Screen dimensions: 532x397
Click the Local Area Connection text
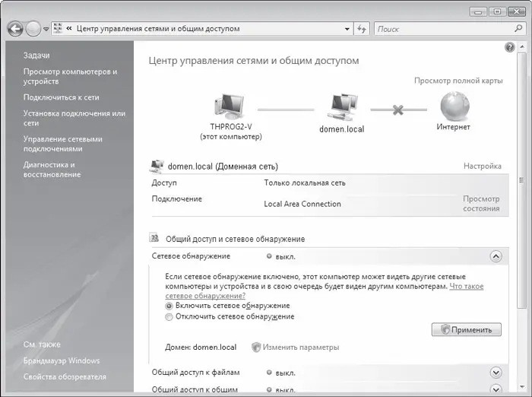click(302, 204)
